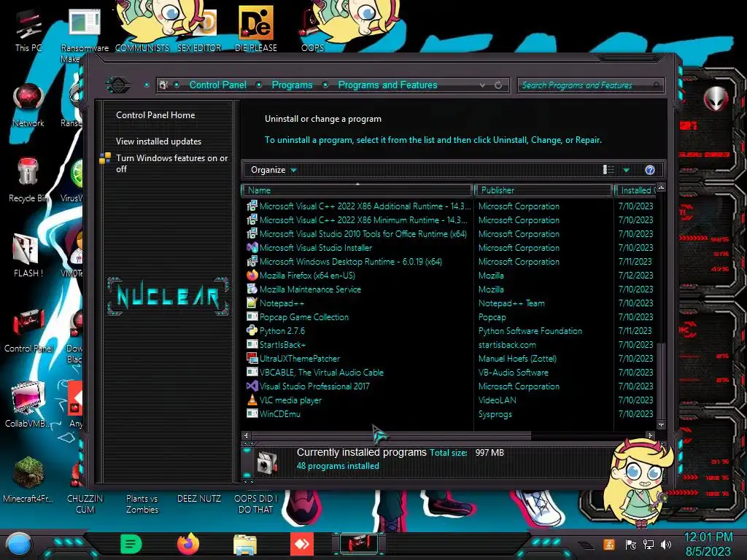Refresh the Programs and Features address bar
This screenshot has width=747, height=560.
[498, 85]
